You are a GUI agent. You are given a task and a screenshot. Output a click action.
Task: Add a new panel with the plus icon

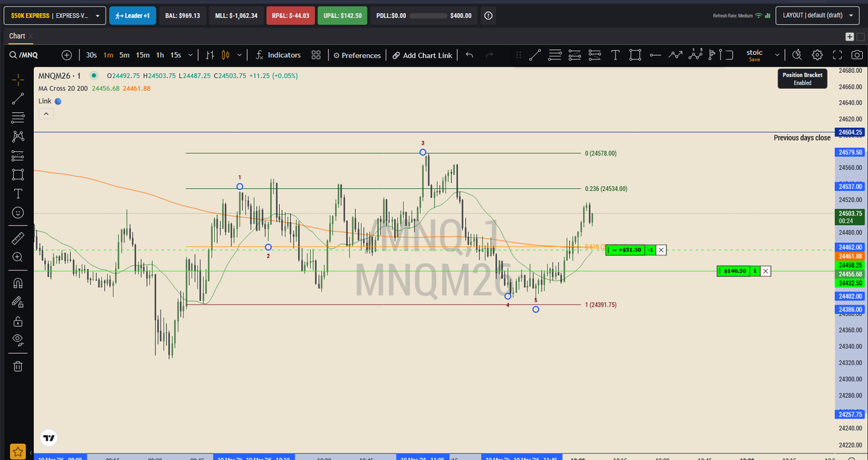tap(849, 36)
